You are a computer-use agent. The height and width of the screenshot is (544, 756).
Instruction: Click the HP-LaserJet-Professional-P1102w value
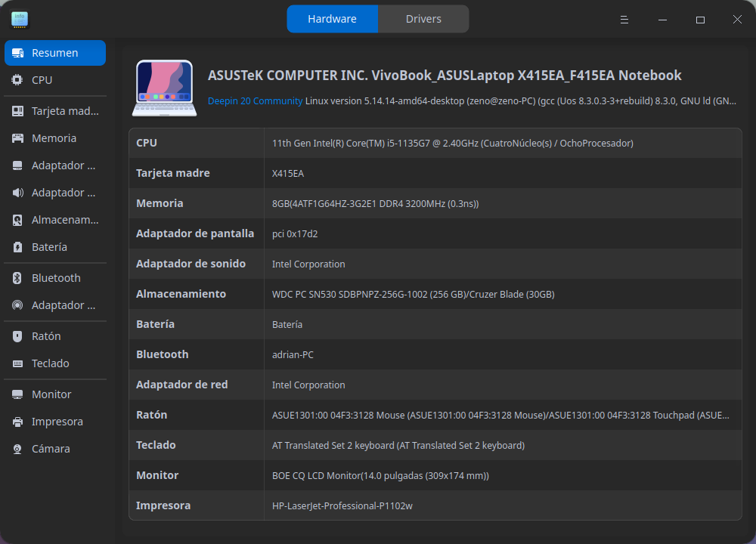click(x=342, y=506)
